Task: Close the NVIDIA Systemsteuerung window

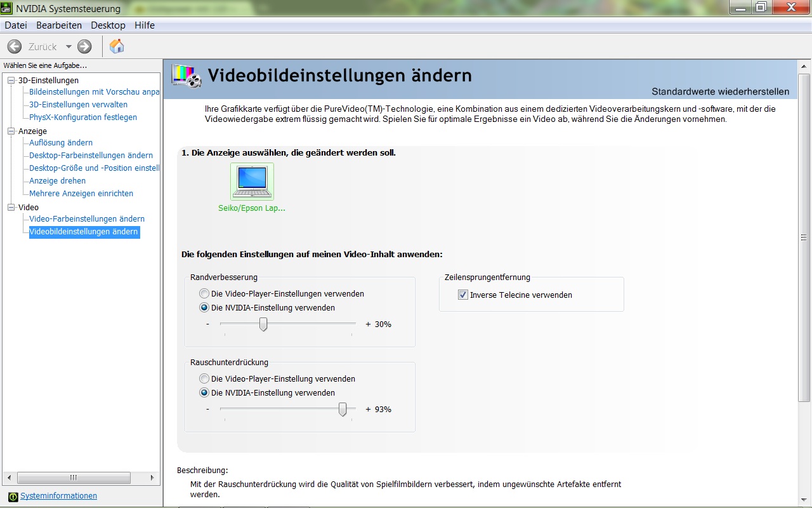Action: click(x=791, y=7)
